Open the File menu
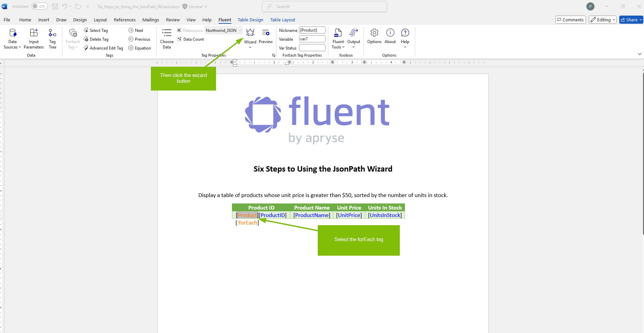Screen dimensions: 644x333 coord(7,20)
